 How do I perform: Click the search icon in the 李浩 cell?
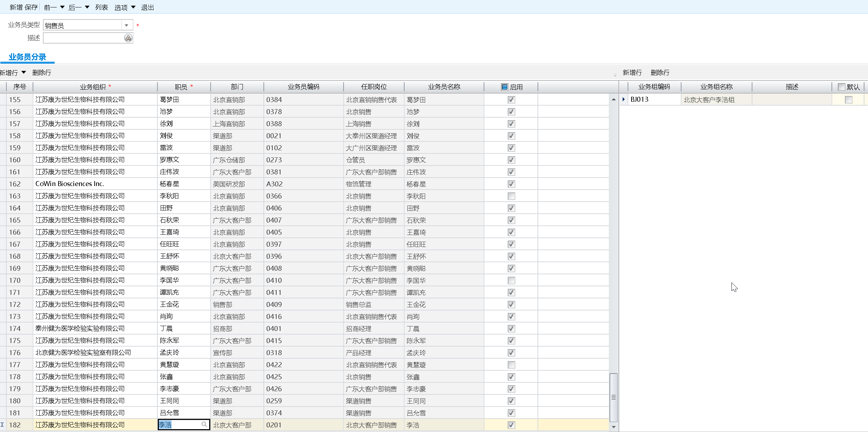pos(204,424)
